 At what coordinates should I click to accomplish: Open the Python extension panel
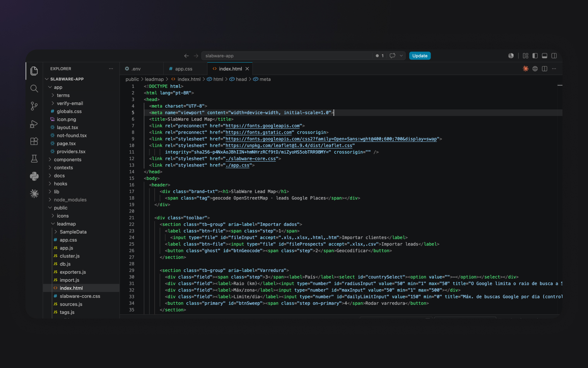click(x=34, y=176)
